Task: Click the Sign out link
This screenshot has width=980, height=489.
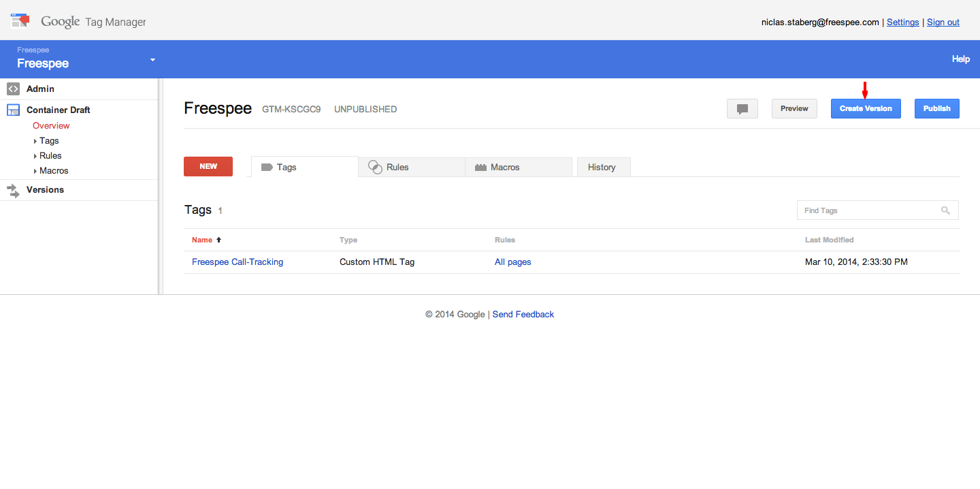Action: [943, 22]
